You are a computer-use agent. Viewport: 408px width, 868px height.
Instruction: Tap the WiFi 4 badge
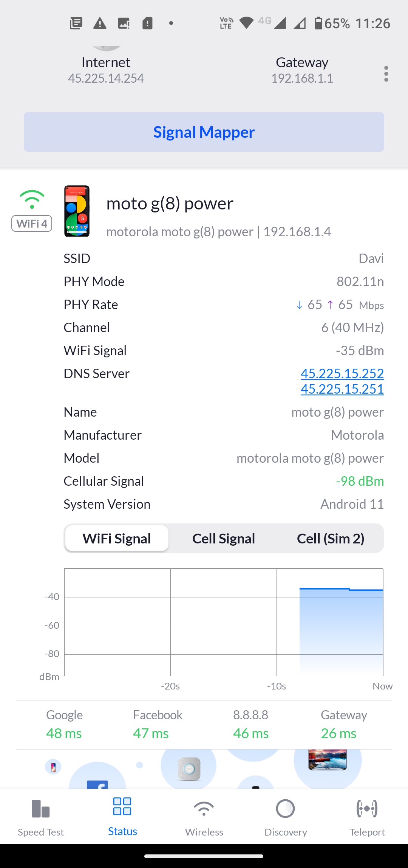click(32, 223)
